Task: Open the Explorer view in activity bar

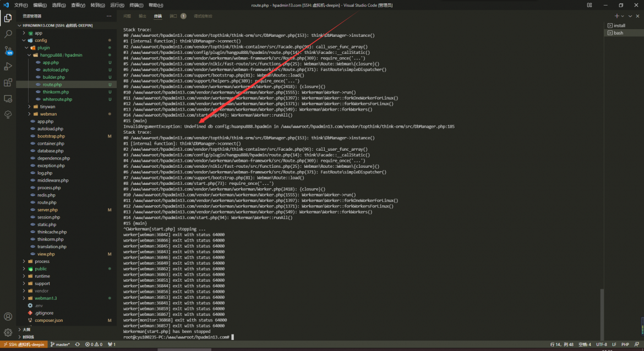Action: 8,18
